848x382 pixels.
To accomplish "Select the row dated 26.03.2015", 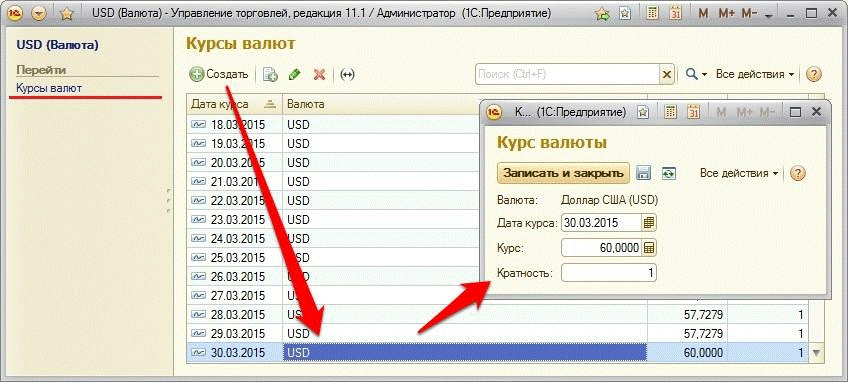I will tap(334, 276).
